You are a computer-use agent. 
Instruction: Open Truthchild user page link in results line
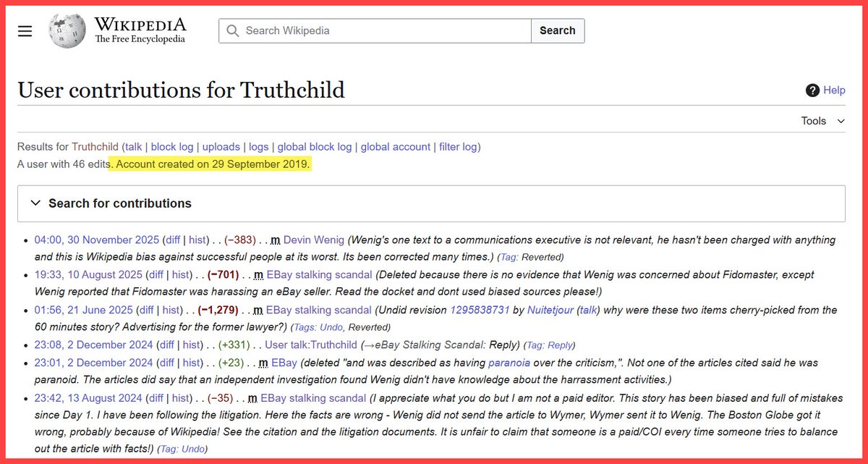[95, 147]
